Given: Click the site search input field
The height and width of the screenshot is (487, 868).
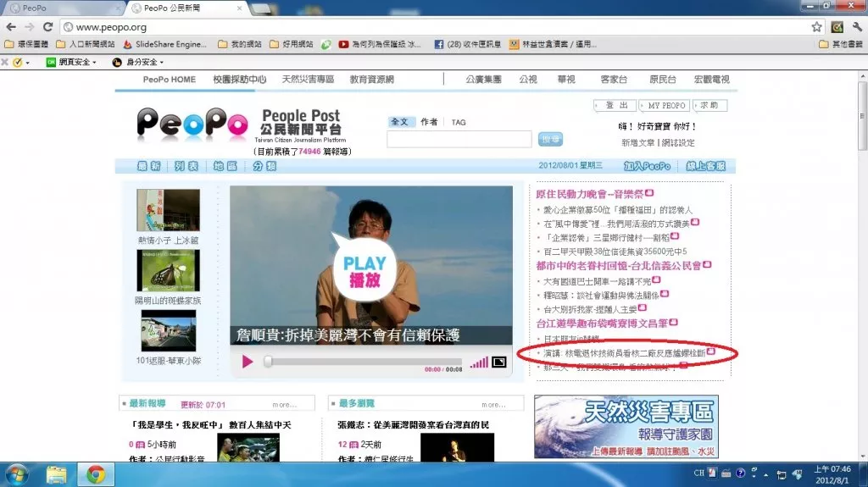Looking at the screenshot, I should [459, 139].
